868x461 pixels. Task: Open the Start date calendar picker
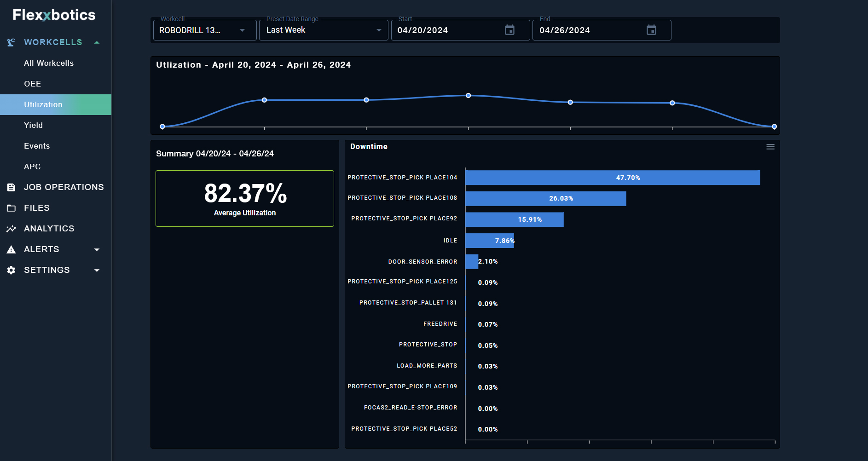pyautogui.click(x=509, y=30)
